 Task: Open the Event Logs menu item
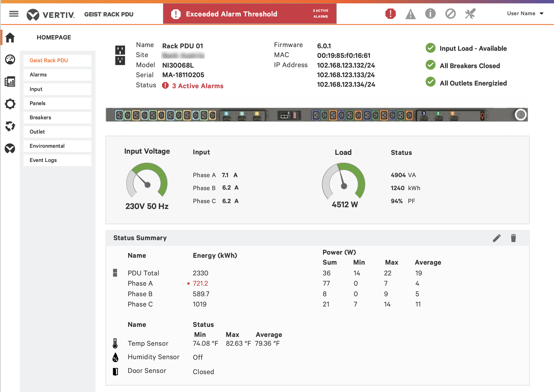pyautogui.click(x=57, y=160)
